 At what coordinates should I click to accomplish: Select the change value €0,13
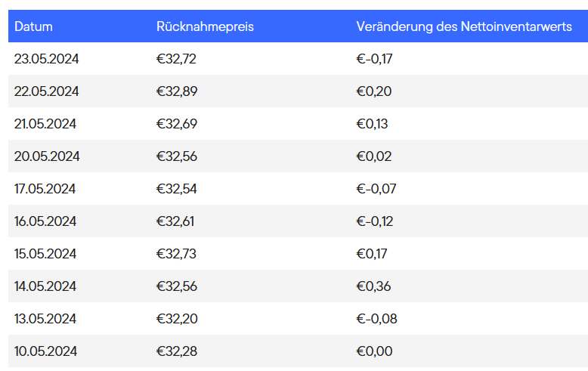pos(373,124)
